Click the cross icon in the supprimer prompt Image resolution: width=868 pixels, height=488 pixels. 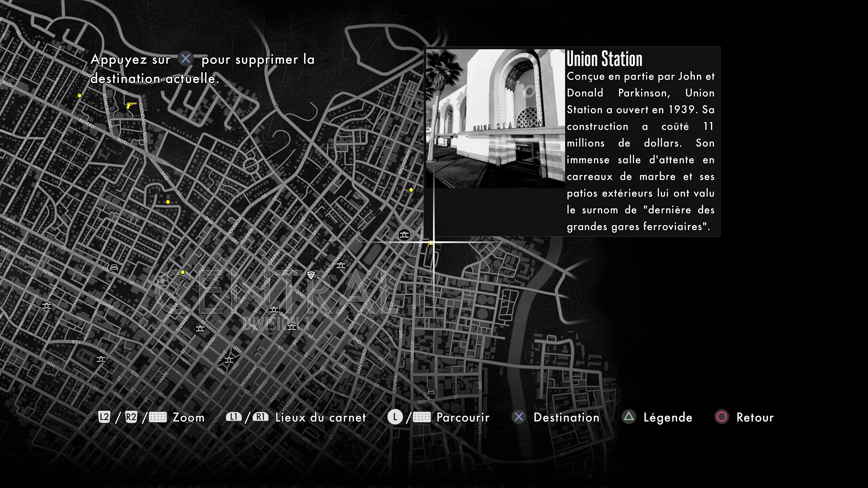pos(186,59)
